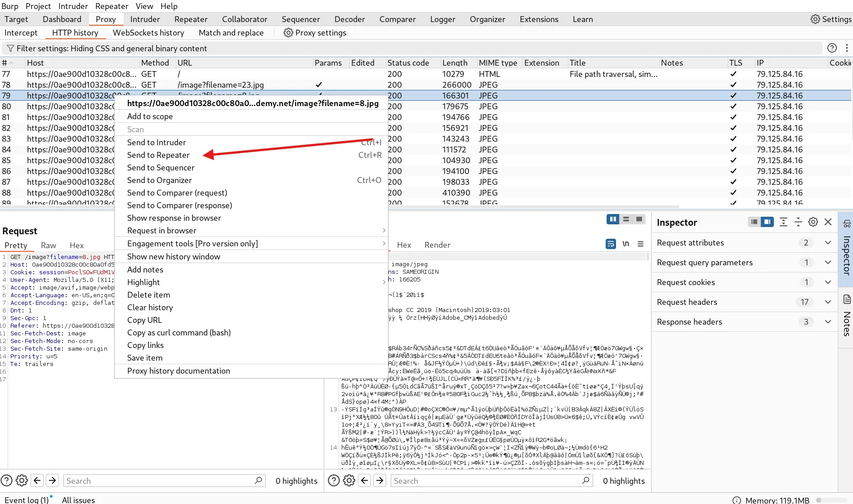This screenshot has height=504, width=853.
Task: Open the three-dot options menu beside filter bar
Action: pos(847,48)
